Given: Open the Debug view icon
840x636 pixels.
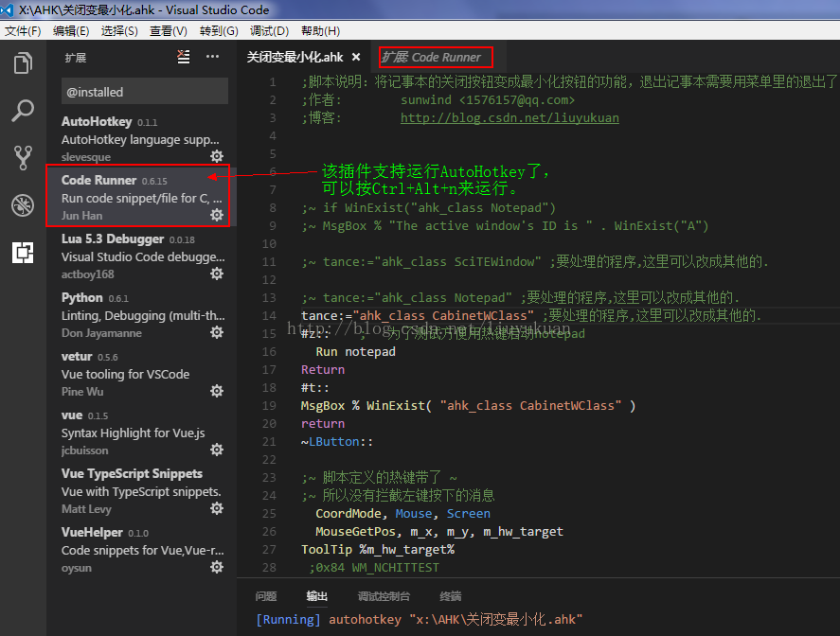Looking at the screenshot, I should pyautogui.click(x=23, y=205).
